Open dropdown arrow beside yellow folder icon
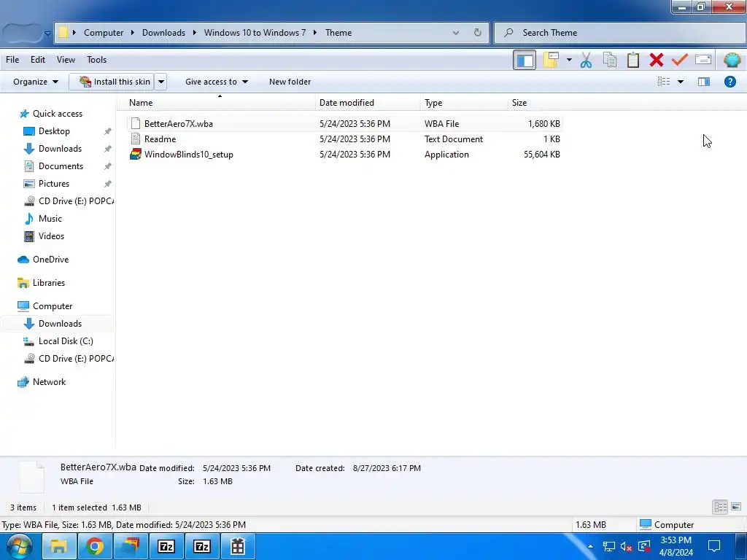 [569, 60]
